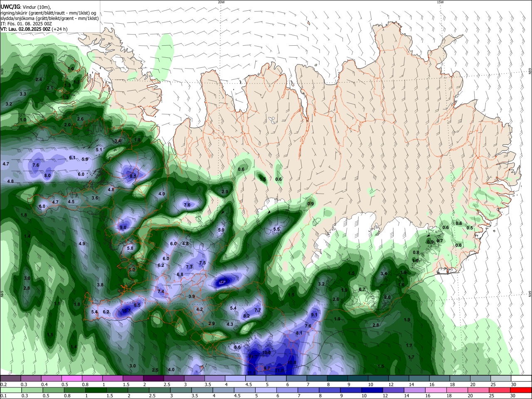Click the 3.8 precipitation value on the map
The image size is (532, 399).
(x=100, y=285)
